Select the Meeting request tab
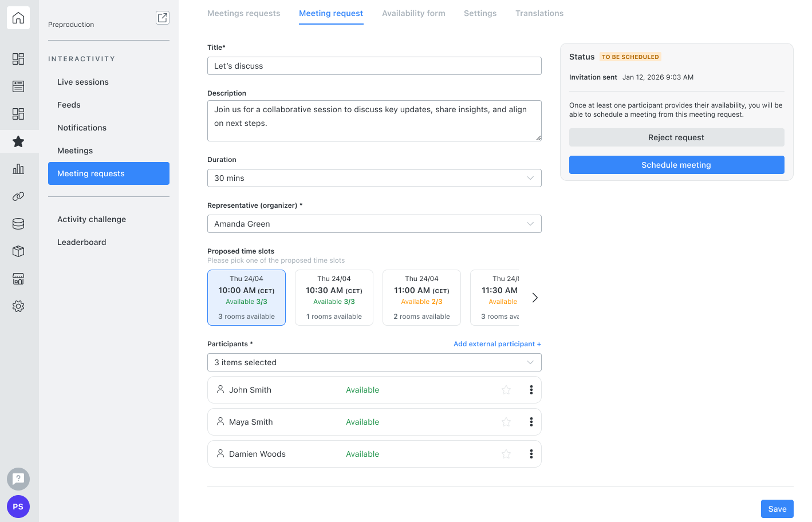Viewport: 812px width, 522px height. pos(331,13)
